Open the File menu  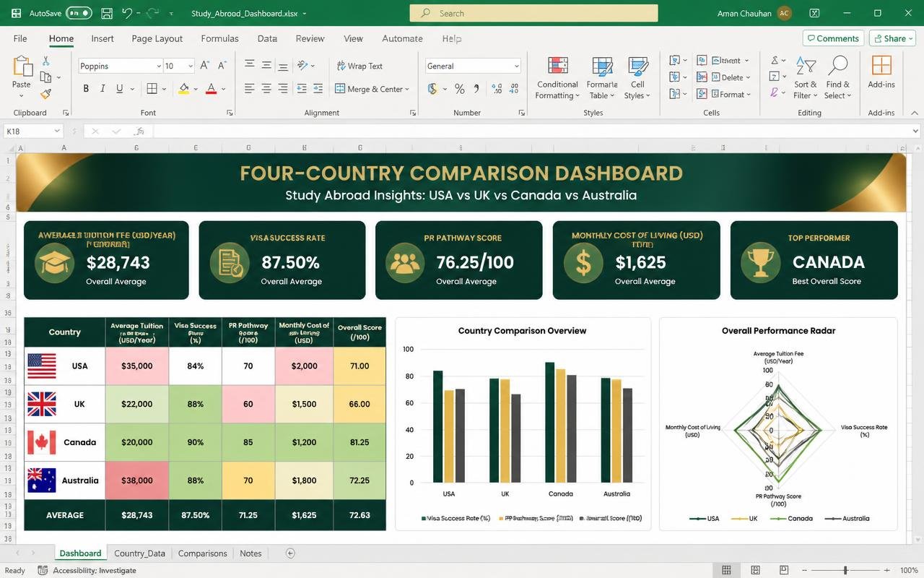[20, 38]
